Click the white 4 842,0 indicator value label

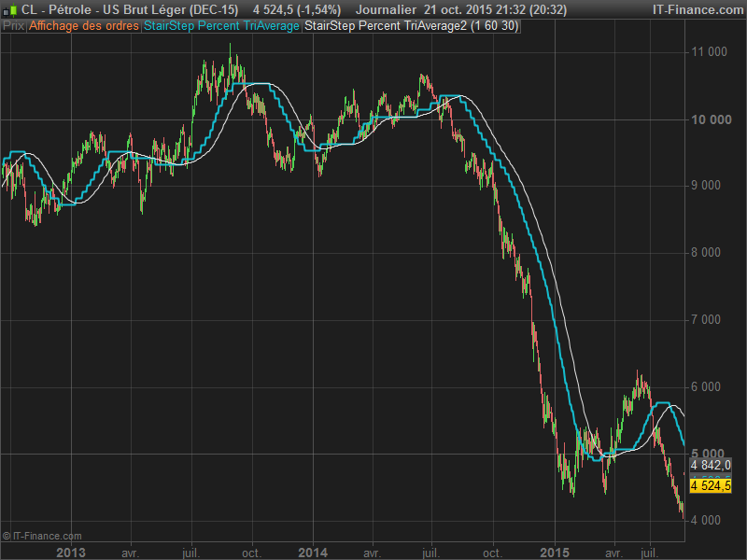(711, 465)
